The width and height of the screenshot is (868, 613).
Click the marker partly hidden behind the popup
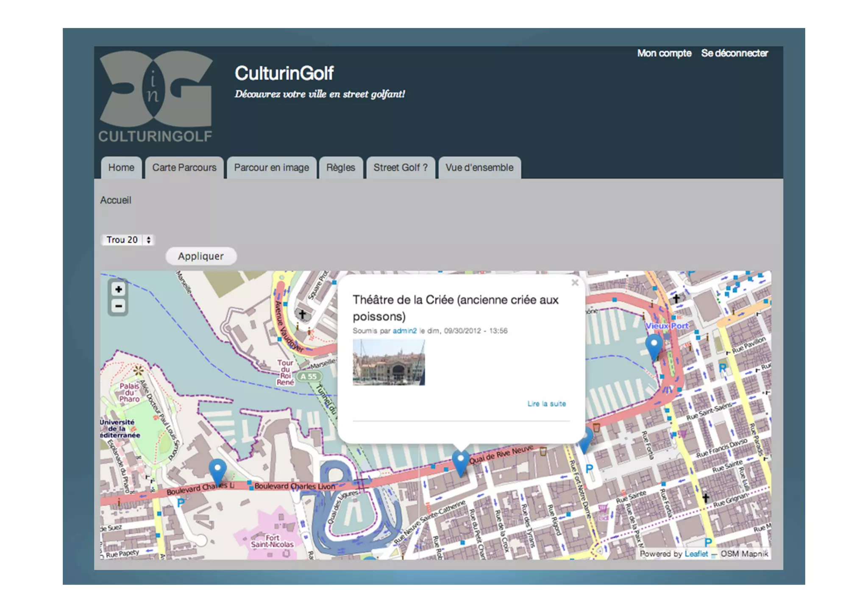point(587,440)
